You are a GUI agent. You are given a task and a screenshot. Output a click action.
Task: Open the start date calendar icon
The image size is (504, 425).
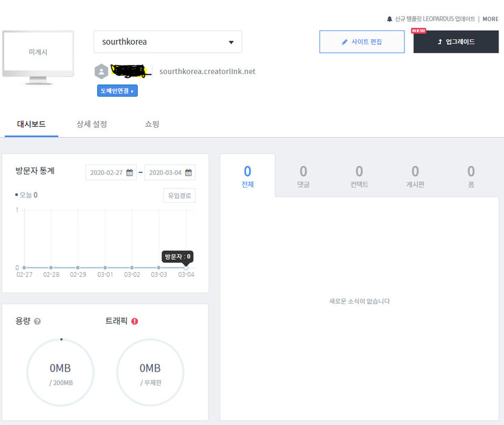tap(129, 173)
